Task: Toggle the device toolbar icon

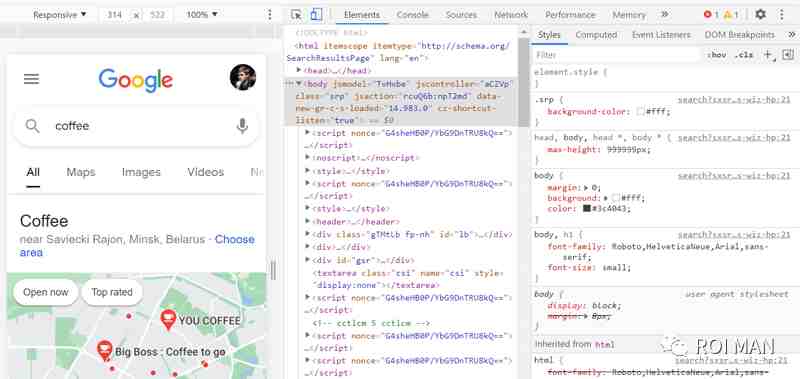Action: point(316,15)
